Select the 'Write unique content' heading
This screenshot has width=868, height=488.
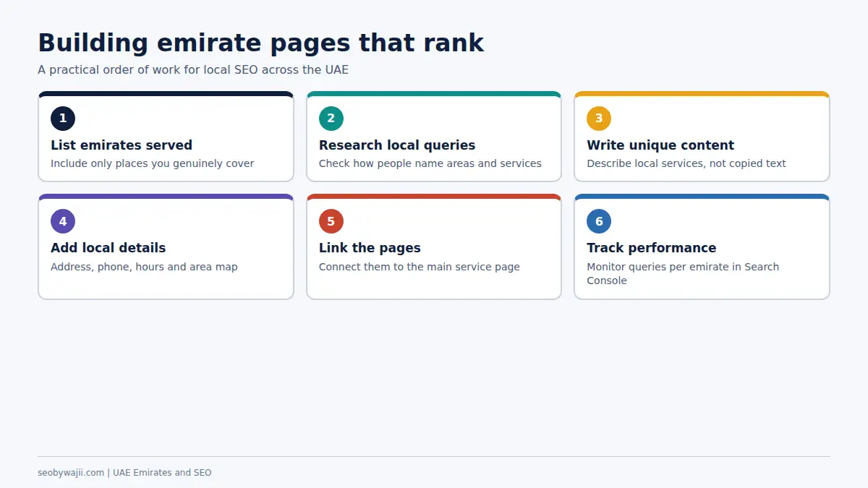click(x=660, y=145)
